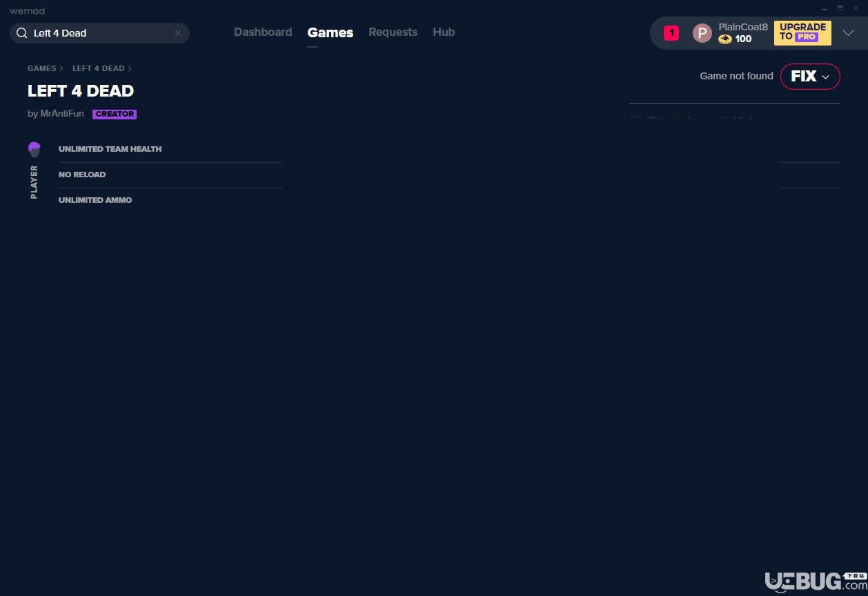Click the search magnifier icon
Viewport: 868px width, 596px height.
(22, 33)
